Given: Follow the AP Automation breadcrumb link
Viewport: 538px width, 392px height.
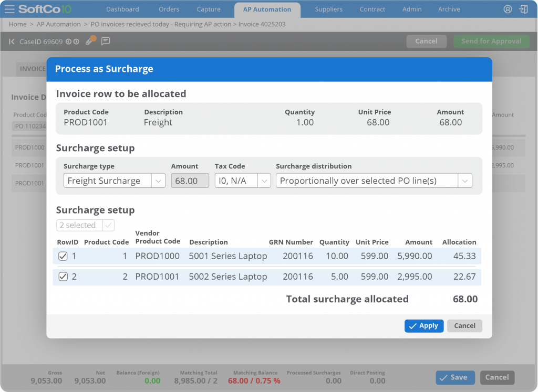Looking at the screenshot, I should (x=59, y=24).
